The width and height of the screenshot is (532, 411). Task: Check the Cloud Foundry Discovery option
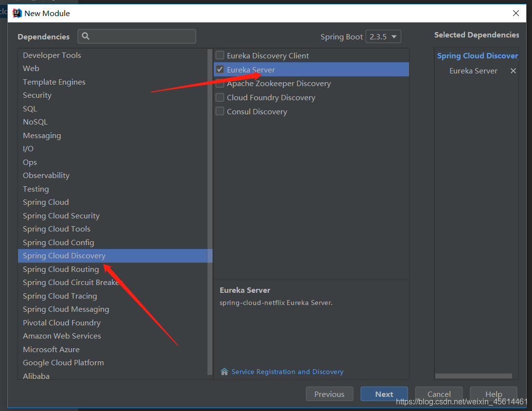(x=220, y=97)
